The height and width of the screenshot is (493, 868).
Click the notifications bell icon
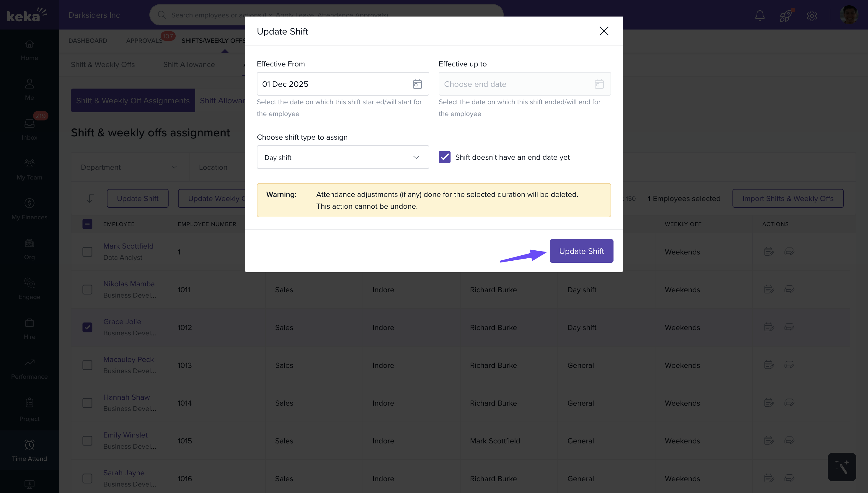(760, 15)
